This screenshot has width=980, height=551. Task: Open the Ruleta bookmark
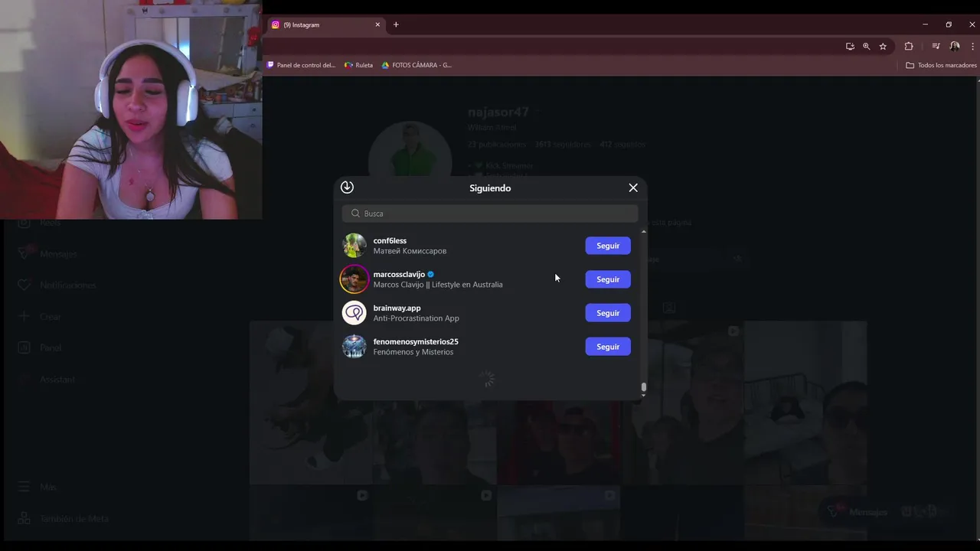359,65
